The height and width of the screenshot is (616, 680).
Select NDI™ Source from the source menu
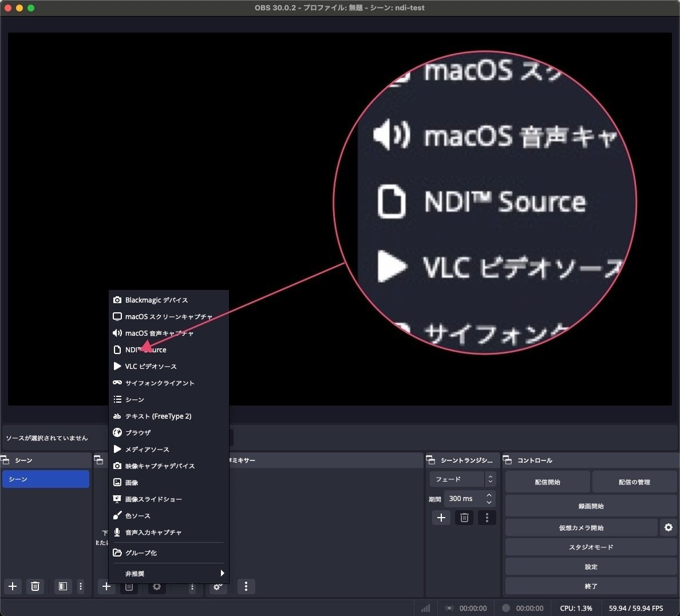145,349
